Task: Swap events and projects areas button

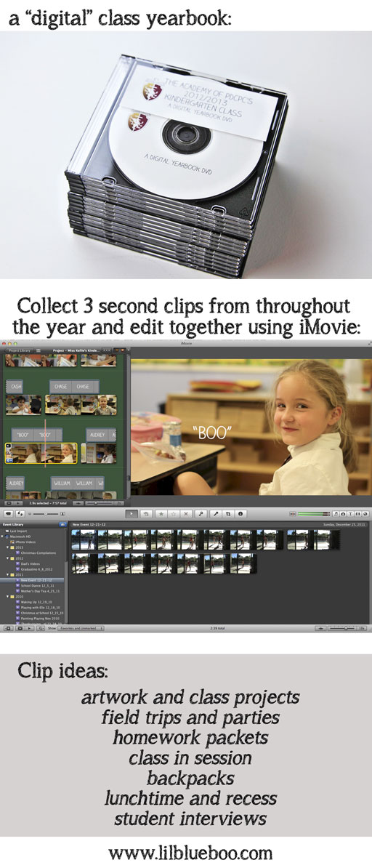Action: click(20, 514)
